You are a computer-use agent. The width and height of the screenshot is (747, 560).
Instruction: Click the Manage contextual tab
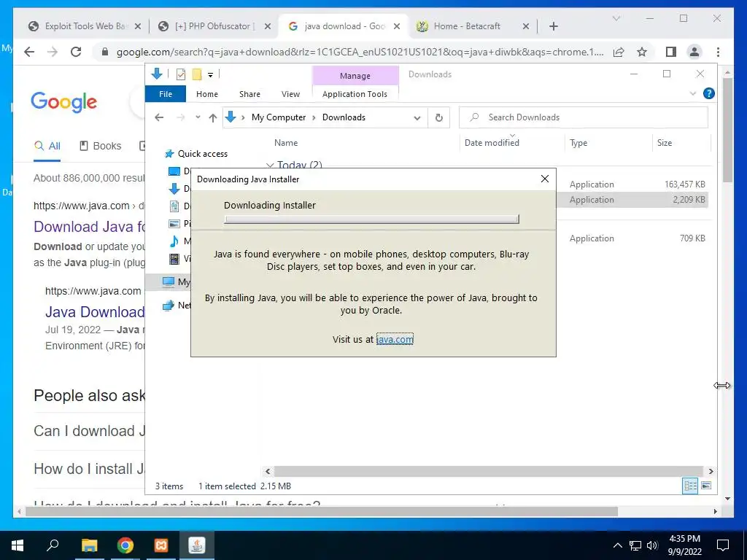[355, 75]
